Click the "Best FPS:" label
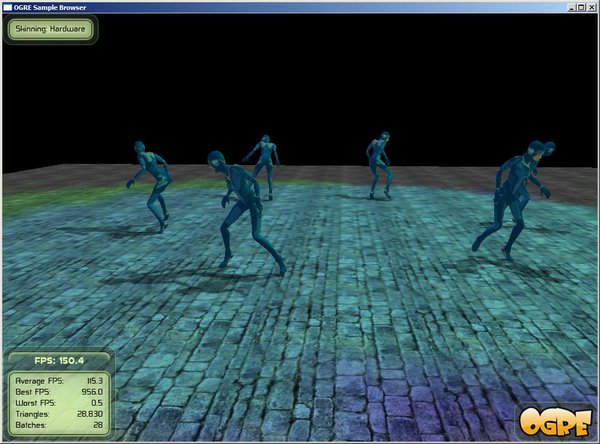Screen dimensions: 600x444 (x=33, y=392)
